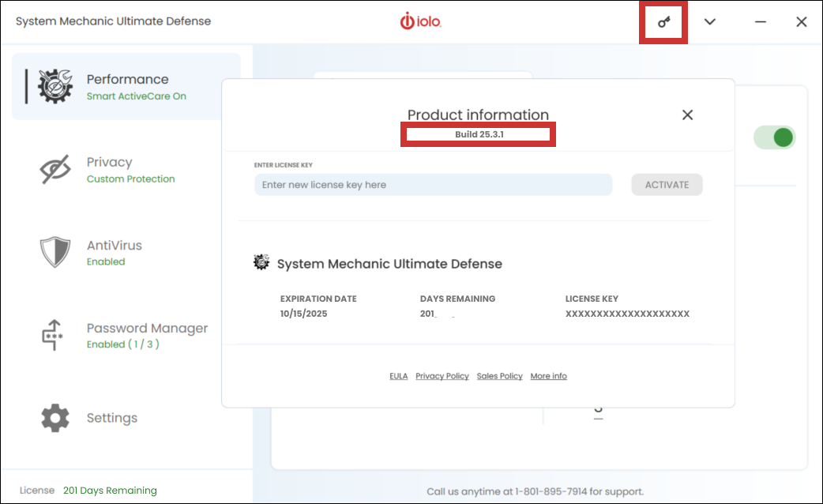Open the license key icon in title bar
Image resolution: width=823 pixels, height=504 pixels.
point(664,22)
